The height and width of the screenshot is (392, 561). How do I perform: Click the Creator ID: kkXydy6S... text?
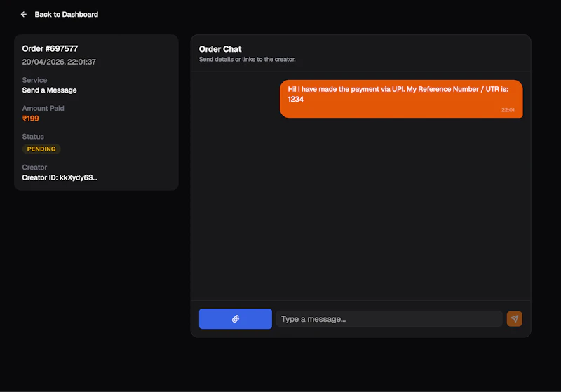[60, 177]
